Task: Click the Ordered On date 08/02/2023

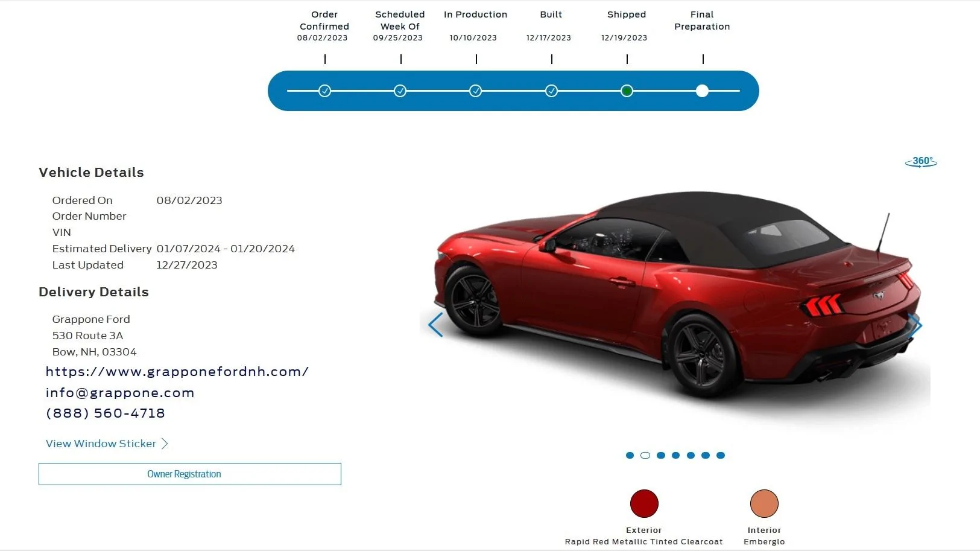Action: [x=189, y=200]
